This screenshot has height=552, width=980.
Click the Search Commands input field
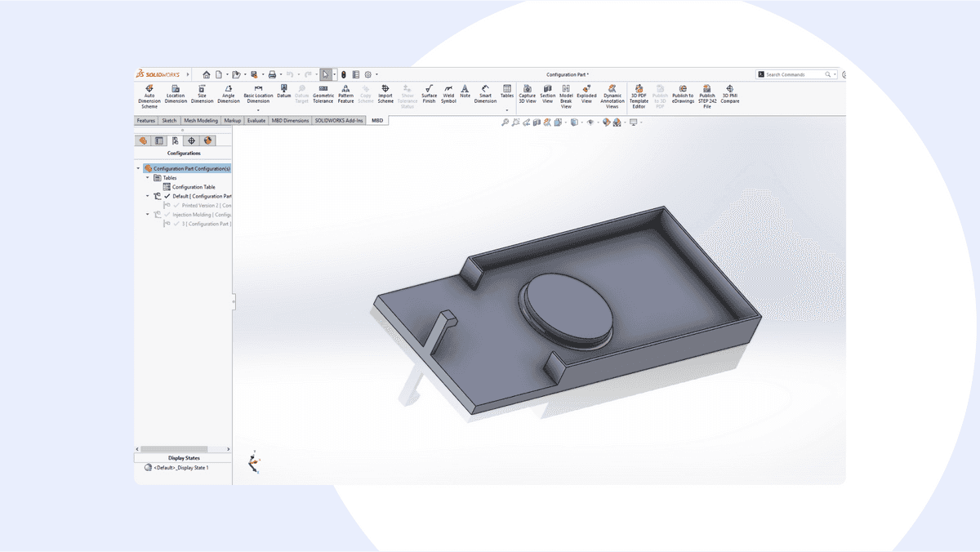pos(794,74)
